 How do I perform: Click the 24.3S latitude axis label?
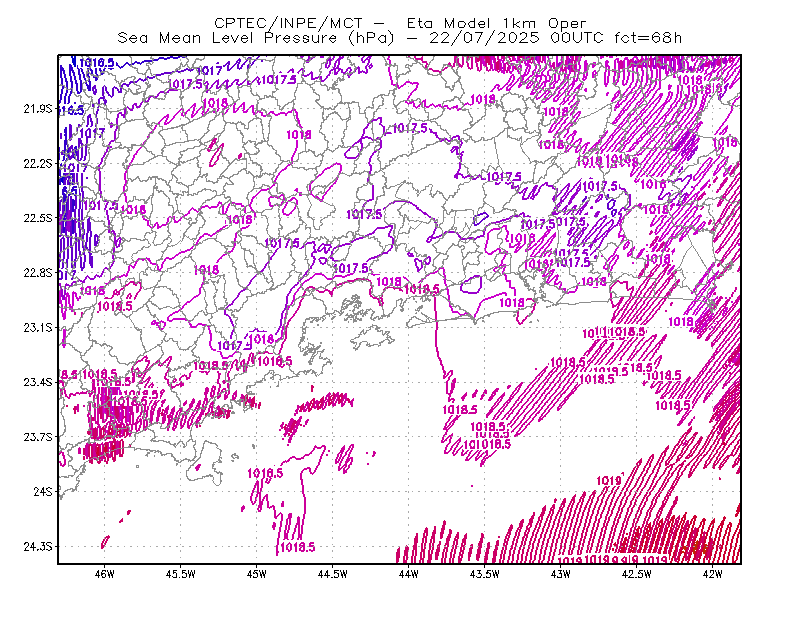tap(38, 547)
